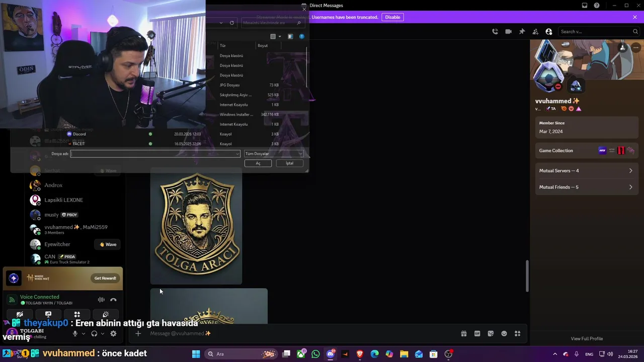The image size is (644, 362).
Task: Disconnect from the voice channel
Action: [x=113, y=300]
